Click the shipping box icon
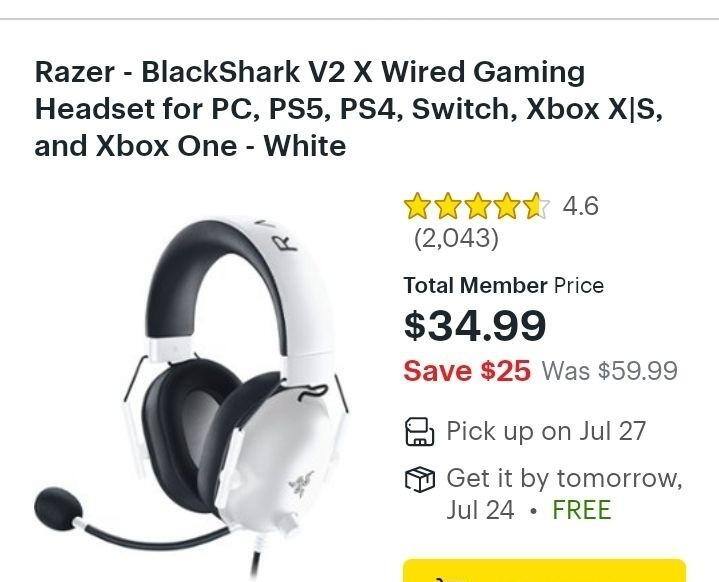Screen dimensions: 719x582 coord(420,479)
